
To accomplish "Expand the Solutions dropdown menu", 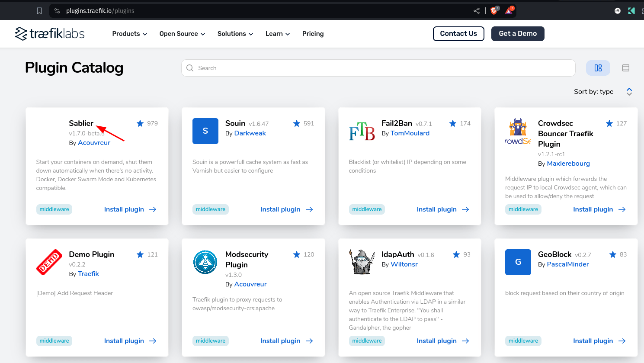I will coord(235,34).
